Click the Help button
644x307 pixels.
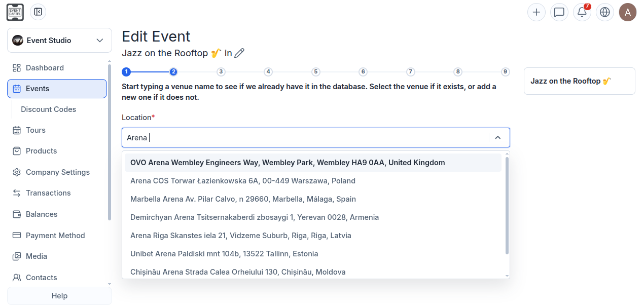click(x=59, y=296)
